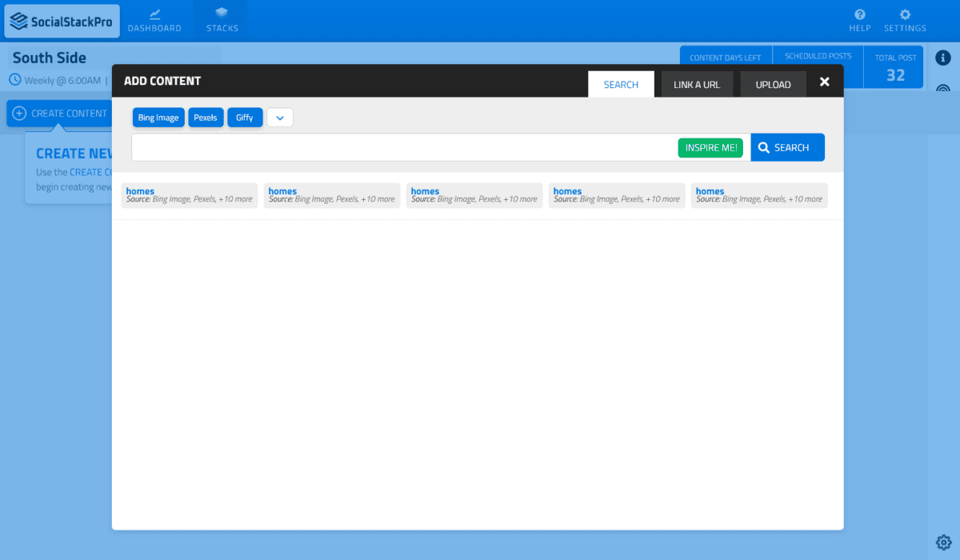Toggle the Giffy source filter

[245, 118]
